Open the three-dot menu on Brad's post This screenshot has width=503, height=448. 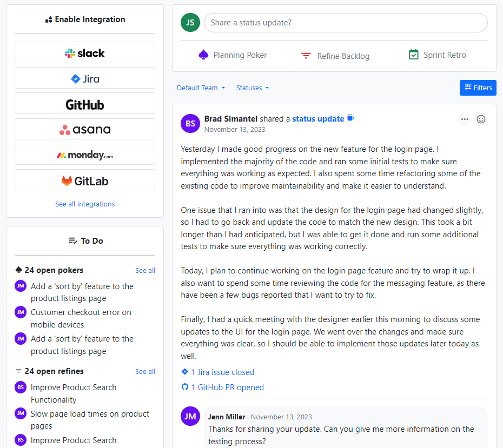pos(465,119)
